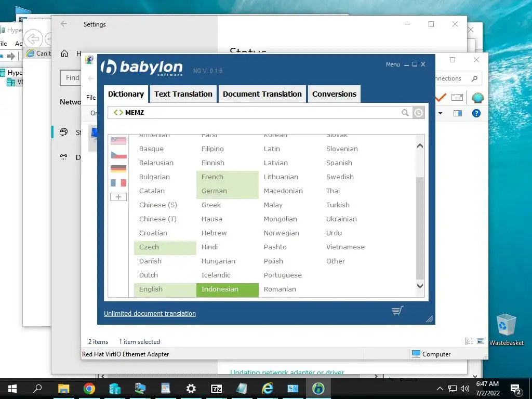
Task: Click the volume icon in system tray
Action: (x=465, y=389)
